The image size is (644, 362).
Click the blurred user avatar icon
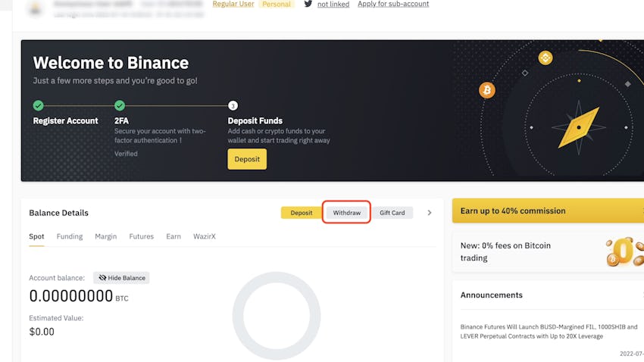(36, 8)
